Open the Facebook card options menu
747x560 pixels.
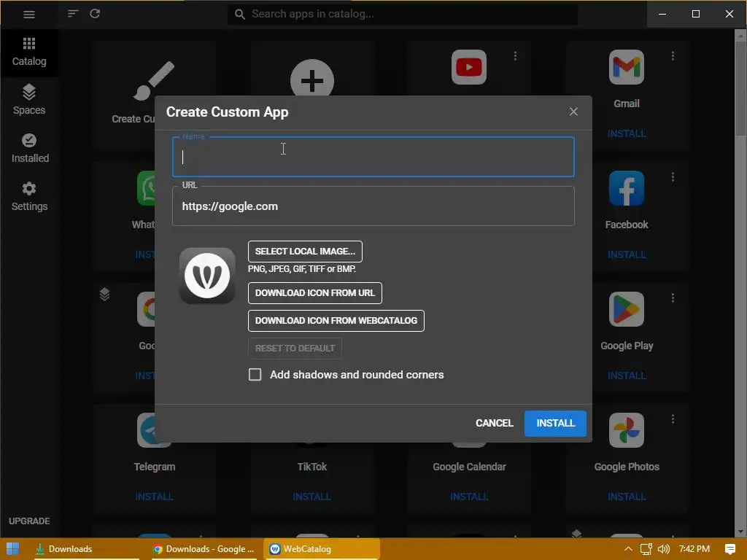(673, 177)
